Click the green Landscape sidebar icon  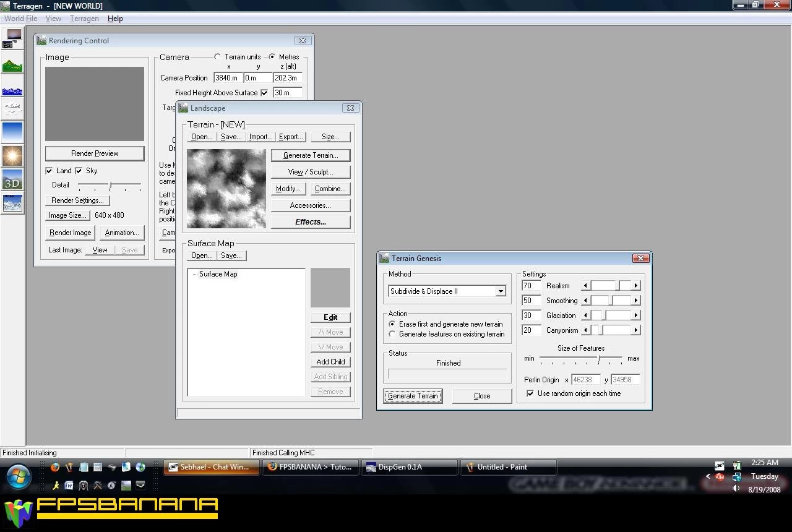point(12,64)
